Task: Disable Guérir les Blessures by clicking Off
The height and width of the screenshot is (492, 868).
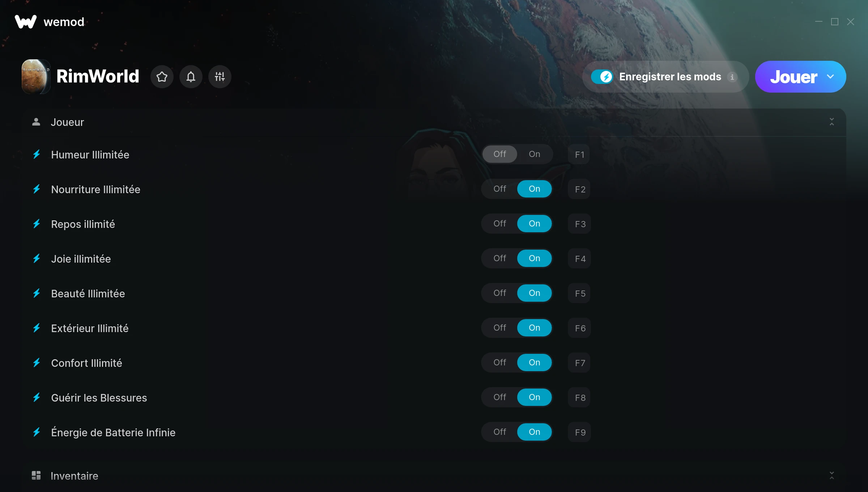Action: (499, 397)
